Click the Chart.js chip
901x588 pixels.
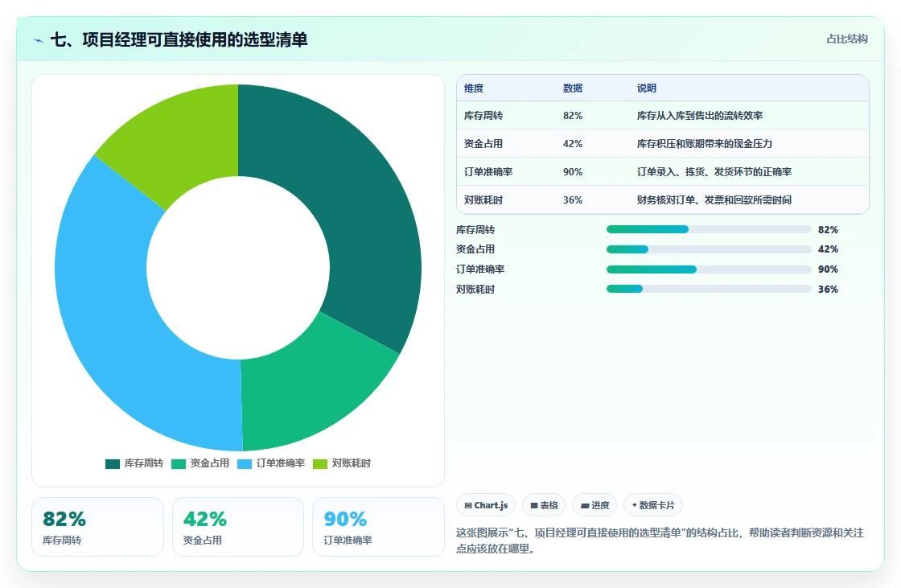486,505
